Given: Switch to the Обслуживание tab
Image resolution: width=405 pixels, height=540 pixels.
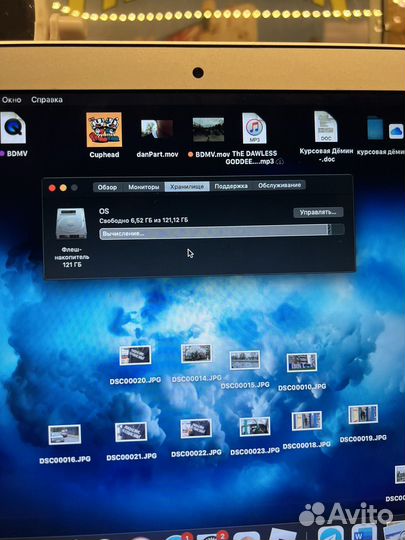Looking at the screenshot, I should click(x=279, y=185).
